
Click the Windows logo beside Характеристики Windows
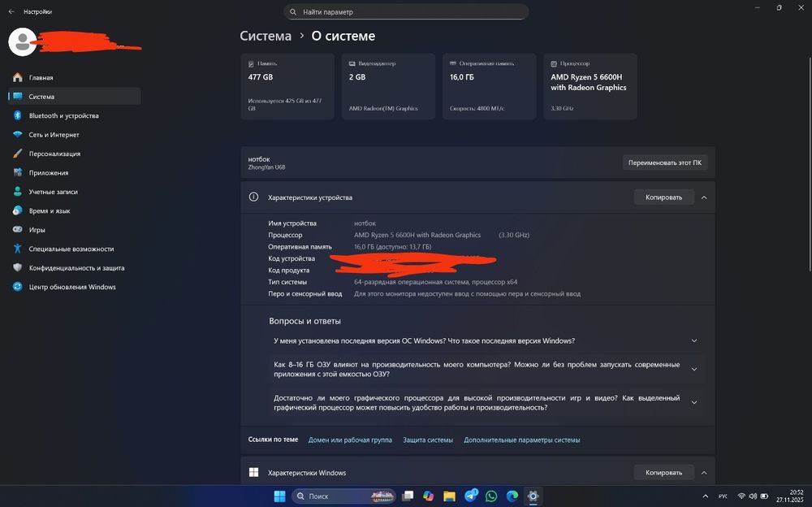(253, 472)
